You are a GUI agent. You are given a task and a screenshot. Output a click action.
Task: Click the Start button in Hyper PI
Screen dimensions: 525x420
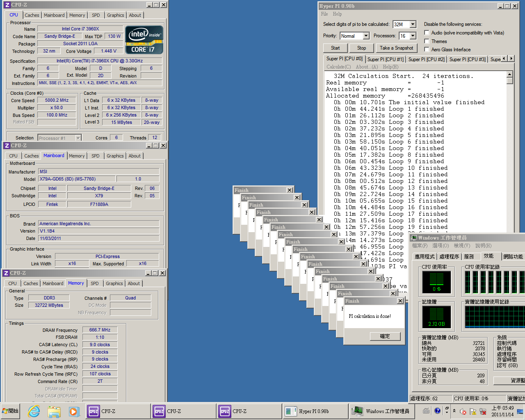336,48
